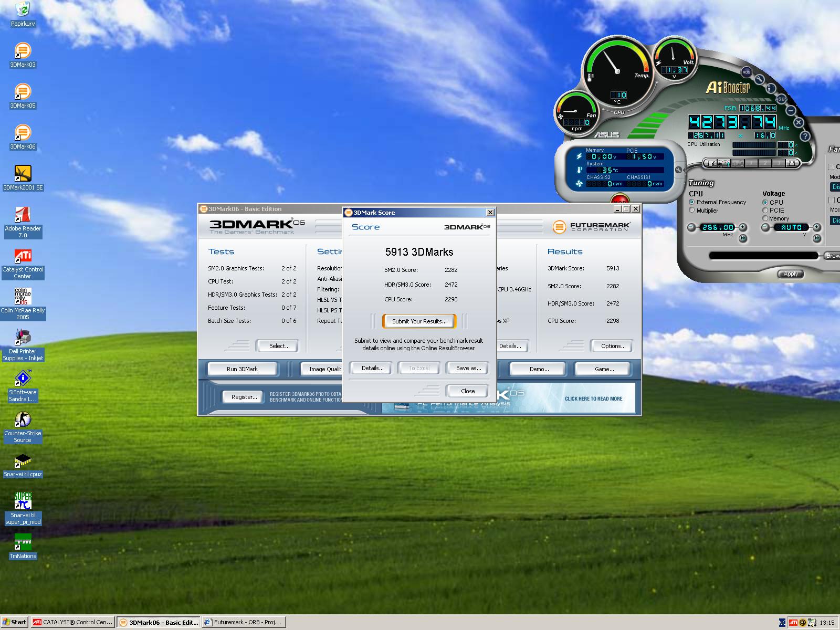Launch Counter-Strike Source desktop icon
840x630 pixels.
(x=23, y=427)
